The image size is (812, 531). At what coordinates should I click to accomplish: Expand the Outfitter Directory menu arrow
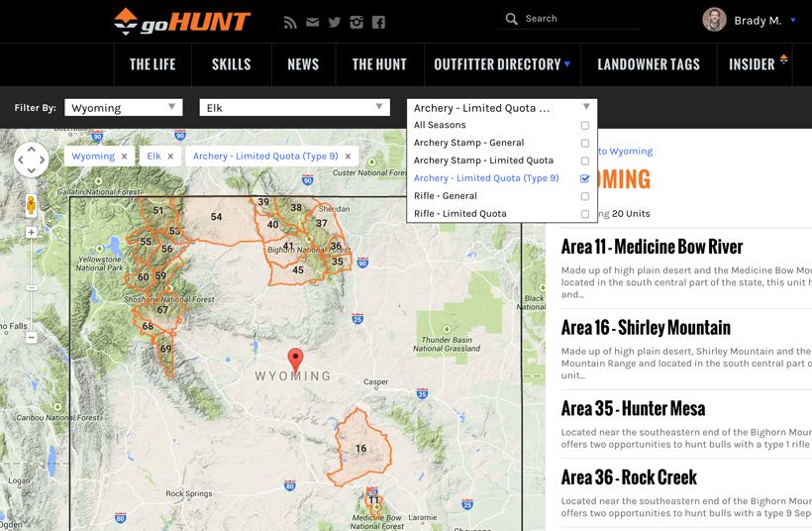point(567,64)
